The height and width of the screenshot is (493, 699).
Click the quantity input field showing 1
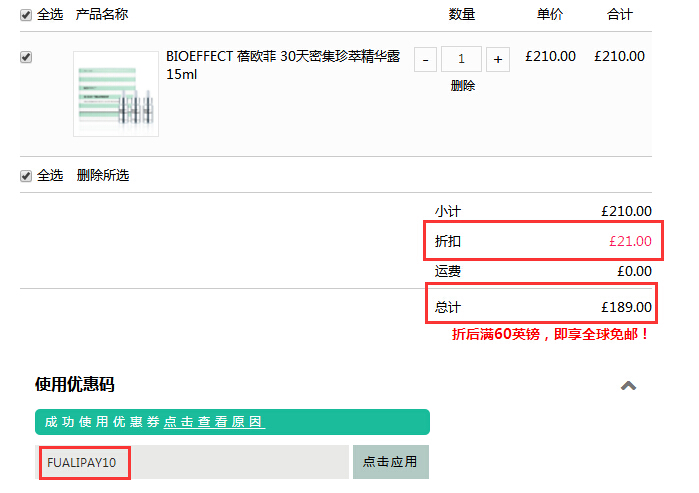[x=461, y=59]
